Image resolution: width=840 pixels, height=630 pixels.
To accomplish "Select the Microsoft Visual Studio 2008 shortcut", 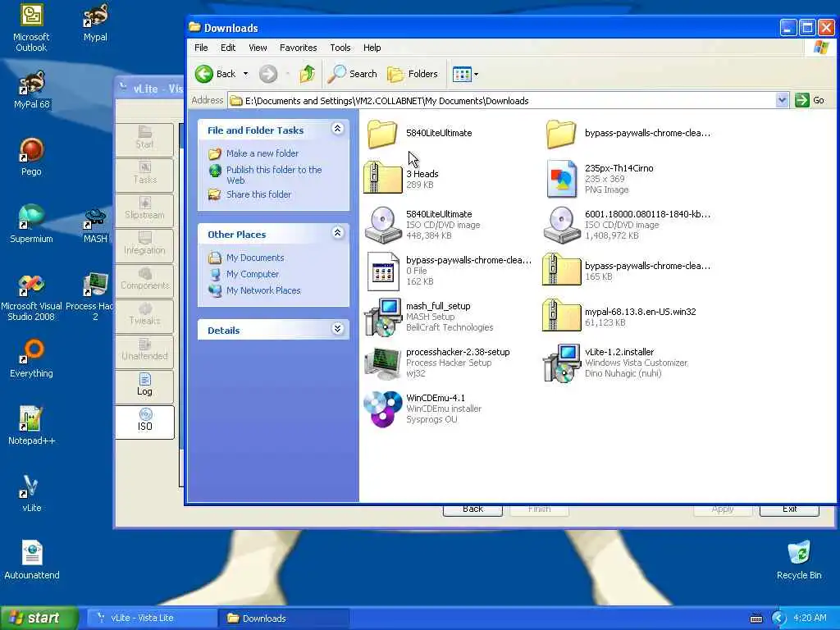I will click(x=31, y=297).
